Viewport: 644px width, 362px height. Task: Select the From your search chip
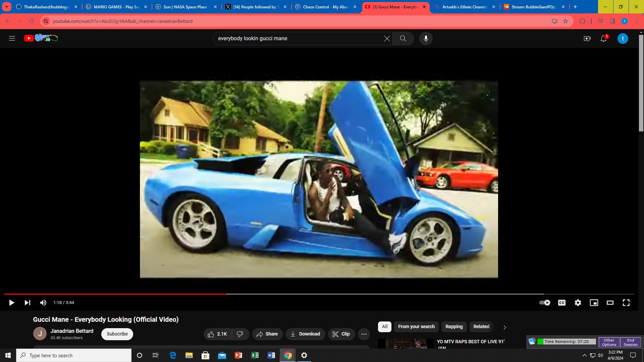pyautogui.click(x=416, y=327)
